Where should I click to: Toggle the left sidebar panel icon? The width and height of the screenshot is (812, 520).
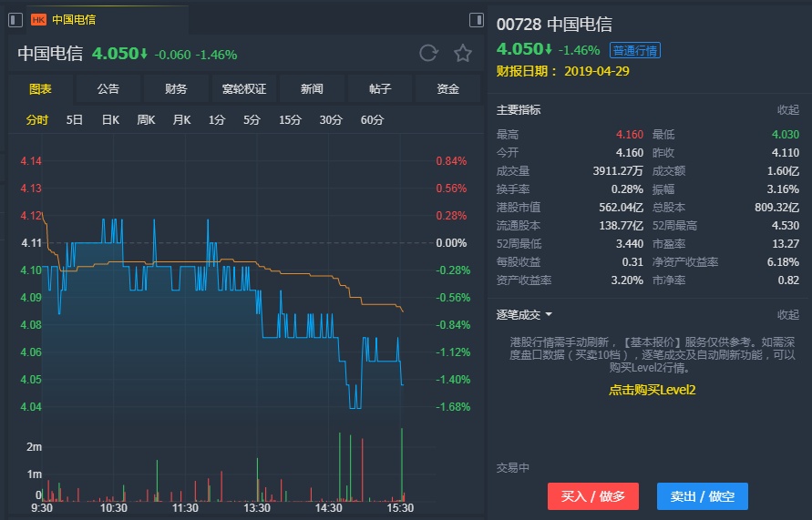(x=15, y=20)
